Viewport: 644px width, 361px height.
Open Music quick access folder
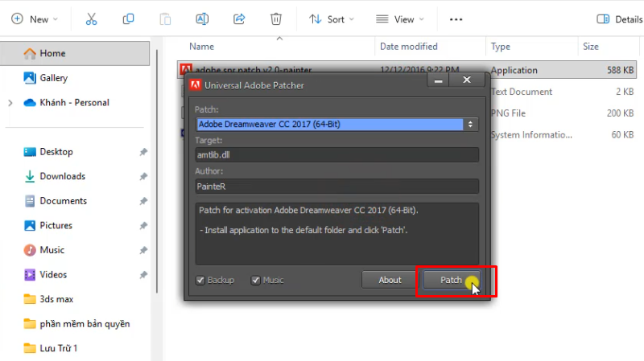click(x=52, y=250)
